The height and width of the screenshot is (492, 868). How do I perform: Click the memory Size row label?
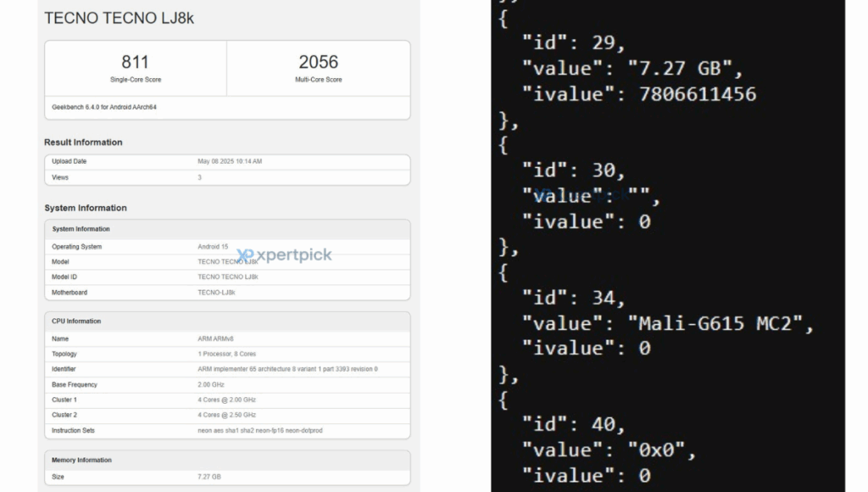click(x=58, y=477)
